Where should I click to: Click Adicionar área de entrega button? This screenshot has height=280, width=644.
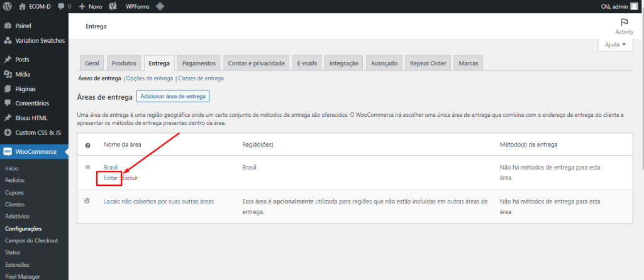173,96
